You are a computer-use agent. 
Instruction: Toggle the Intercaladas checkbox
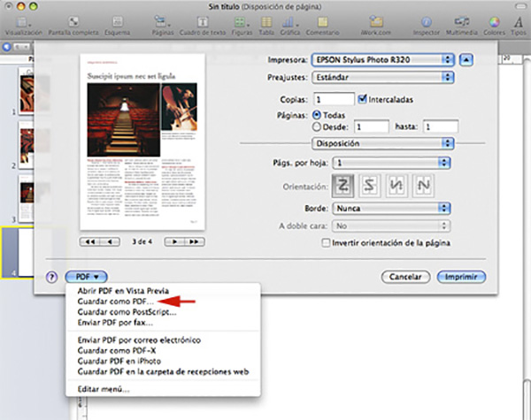click(363, 99)
